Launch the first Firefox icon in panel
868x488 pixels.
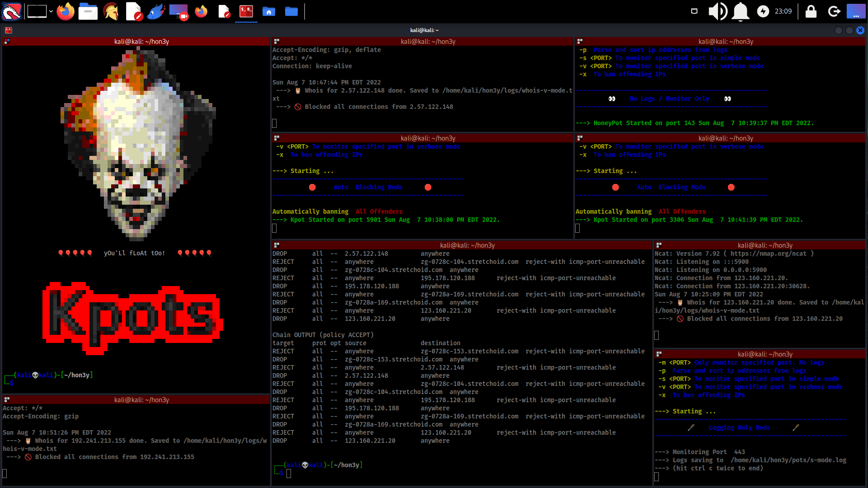(x=66, y=11)
